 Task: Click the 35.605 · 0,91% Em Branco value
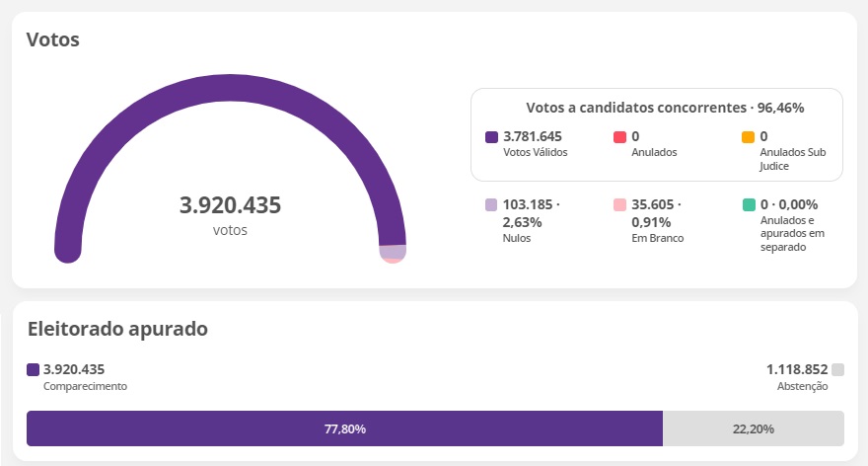(655, 213)
